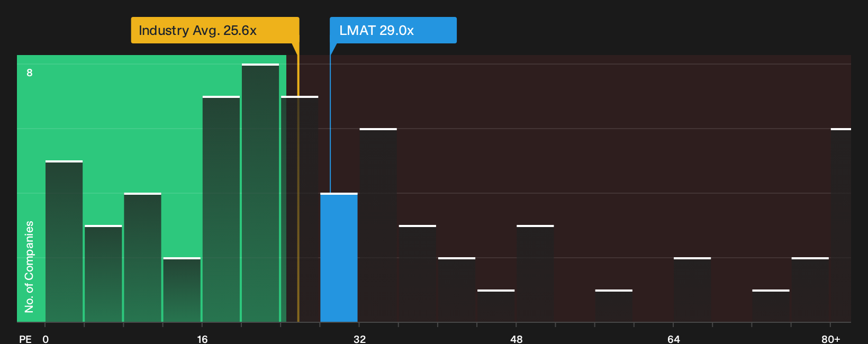The height and width of the screenshot is (344, 868).
Task: Click the first green bar at PE 0
Action: pos(64,241)
